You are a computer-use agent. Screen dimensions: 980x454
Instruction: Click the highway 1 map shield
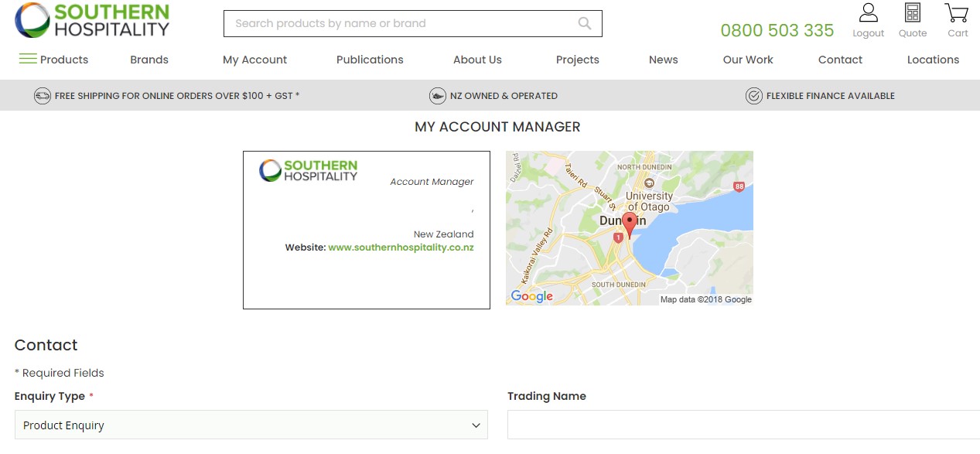click(618, 238)
